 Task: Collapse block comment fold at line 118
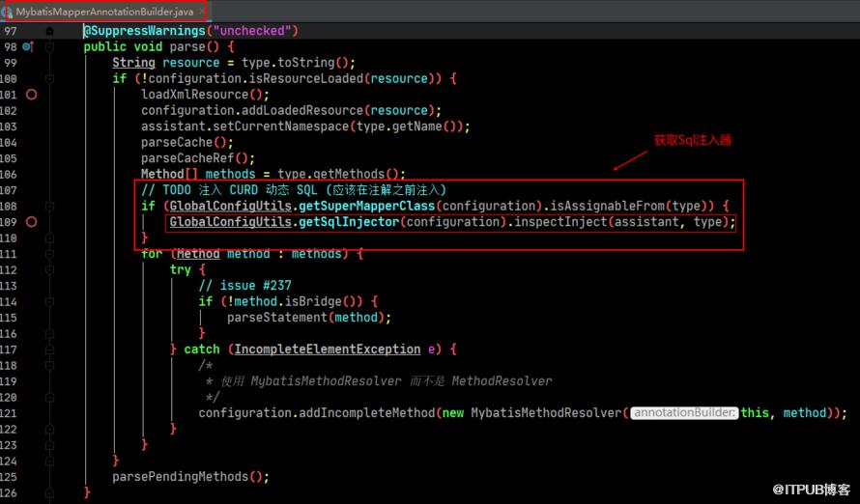(x=50, y=365)
